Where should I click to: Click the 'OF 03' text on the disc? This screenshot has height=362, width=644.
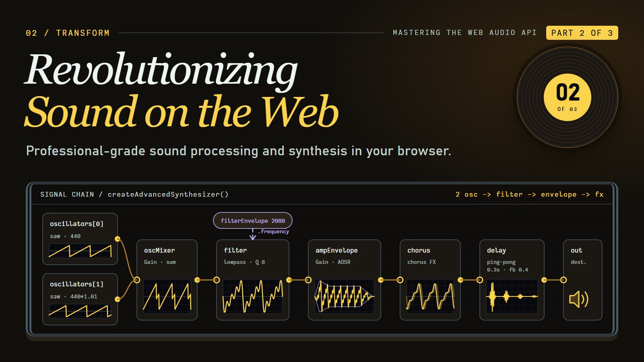click(567, 109)
